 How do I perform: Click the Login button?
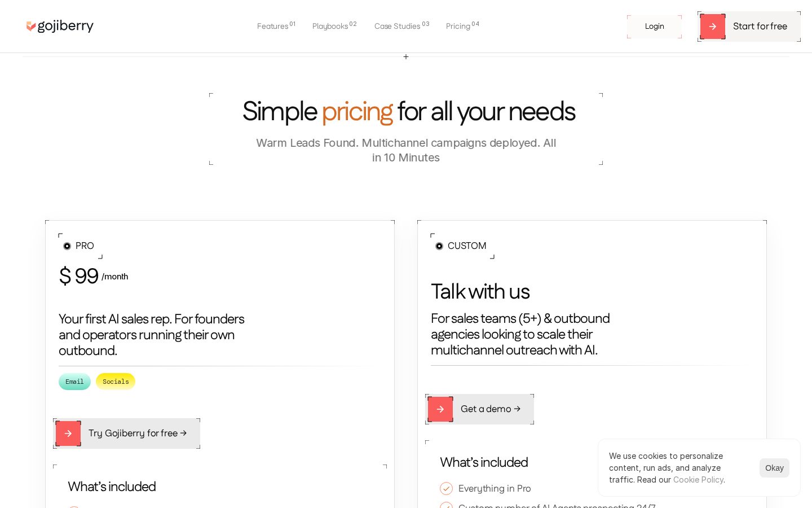click(x=654, y=27)
